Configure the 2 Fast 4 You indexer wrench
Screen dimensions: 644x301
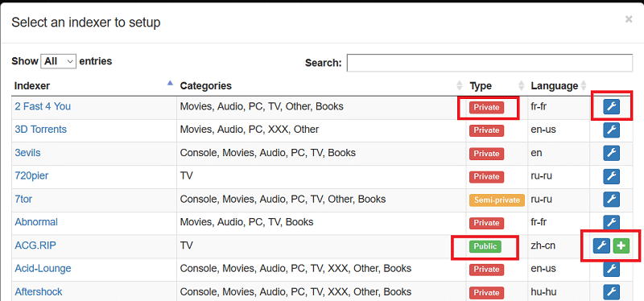pyautogui.click(x=611, y=107)
